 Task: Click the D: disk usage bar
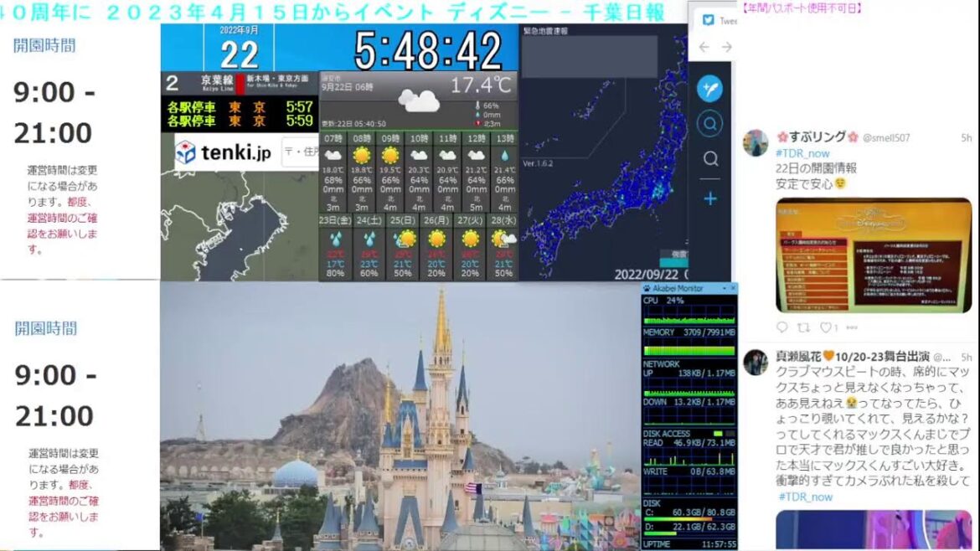(x=689, y=534)
